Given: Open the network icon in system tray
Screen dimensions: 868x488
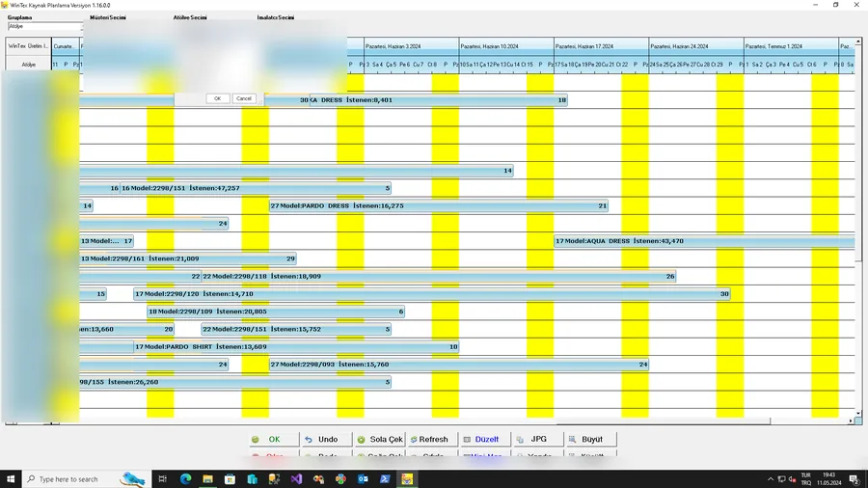Looking at the screenshot, I should (781, 479).
